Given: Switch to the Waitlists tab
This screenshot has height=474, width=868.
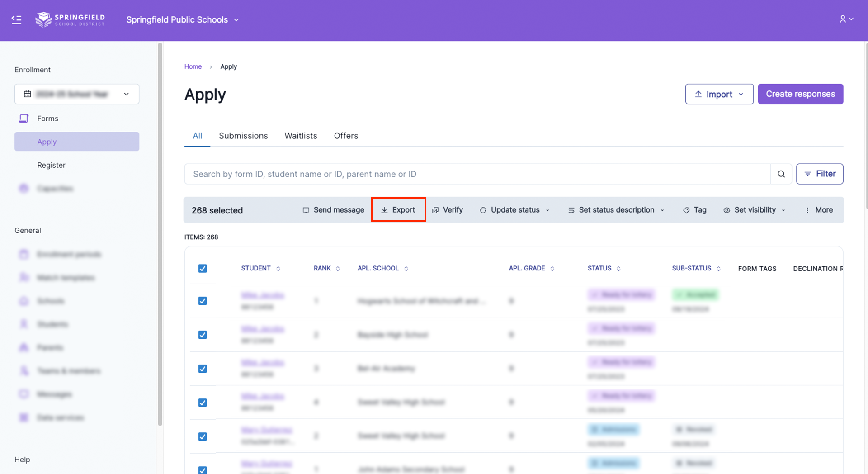Looking at the screenshot, I should tap(301, 136).
